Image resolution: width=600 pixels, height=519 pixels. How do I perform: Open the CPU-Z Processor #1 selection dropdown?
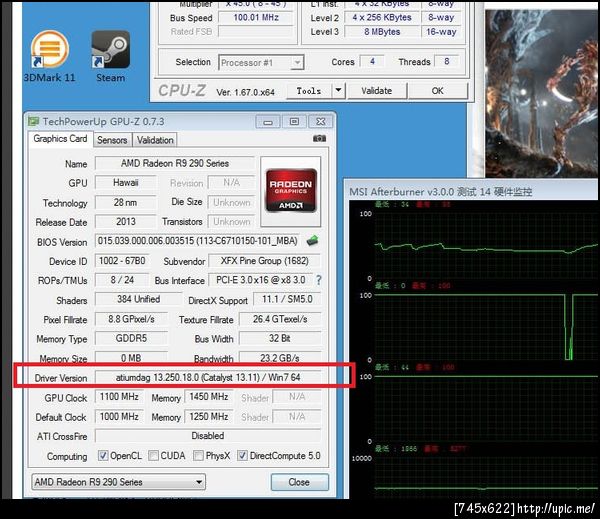[261, 62]
